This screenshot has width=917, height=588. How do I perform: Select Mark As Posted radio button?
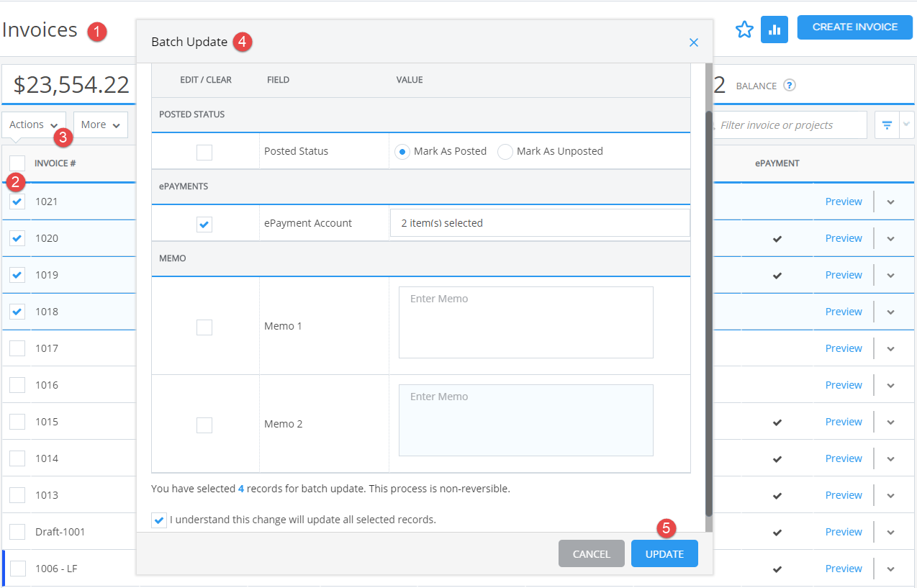(x=402, y=152)
